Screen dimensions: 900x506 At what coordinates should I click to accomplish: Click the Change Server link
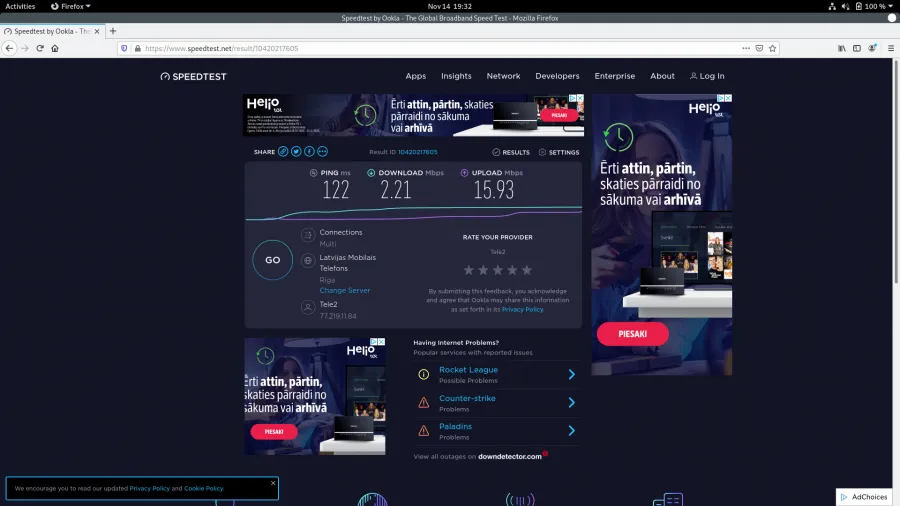tap(344, 290)
